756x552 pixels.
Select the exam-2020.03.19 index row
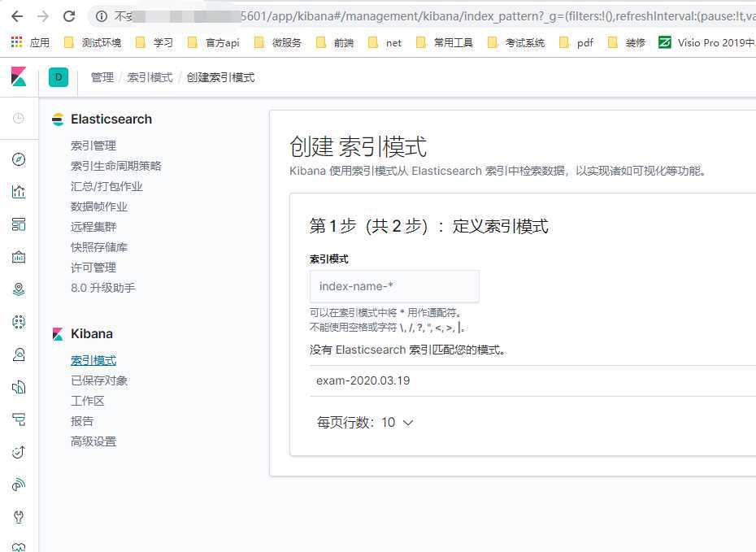(x=532, y=380)
